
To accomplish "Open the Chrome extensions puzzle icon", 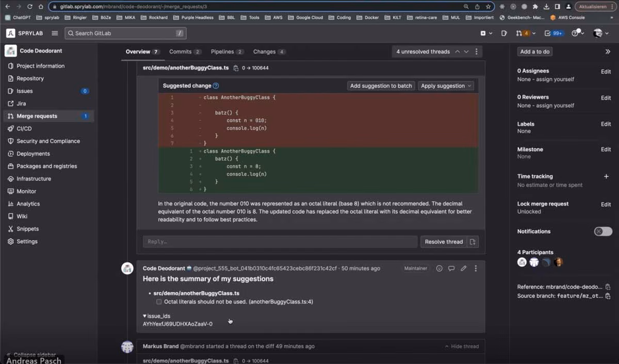I will tap(535, 7).
